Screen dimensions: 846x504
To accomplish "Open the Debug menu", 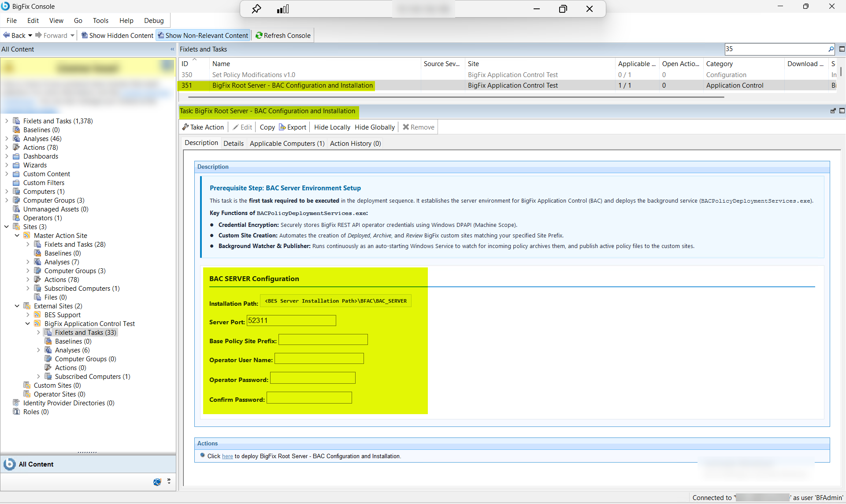I will 154,20.
